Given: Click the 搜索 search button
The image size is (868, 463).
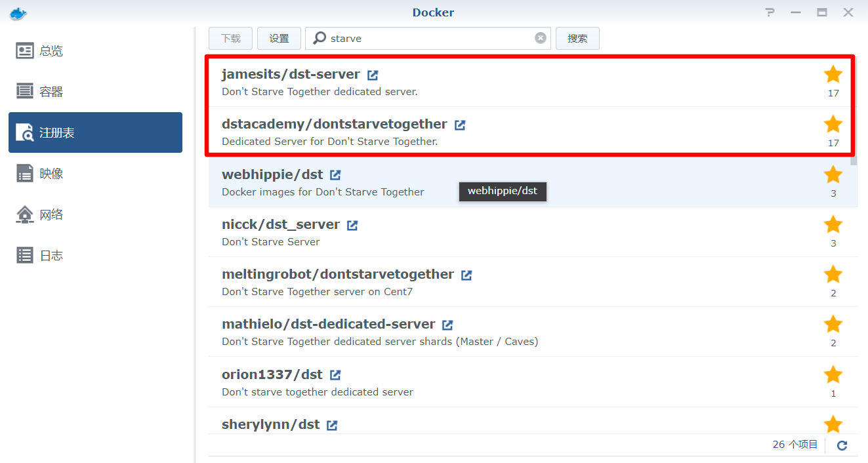Looking at the screenshot, I should (x=577, y=38).
